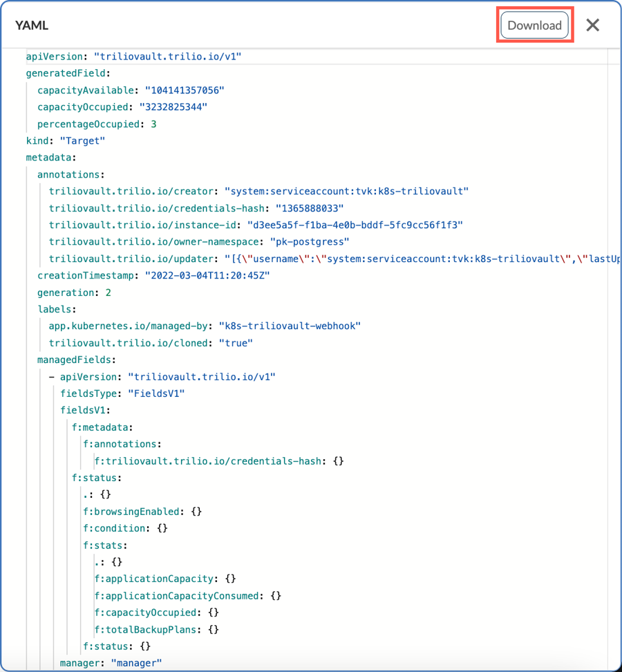
Task: Click the Download button
Action: coord(534,26)
